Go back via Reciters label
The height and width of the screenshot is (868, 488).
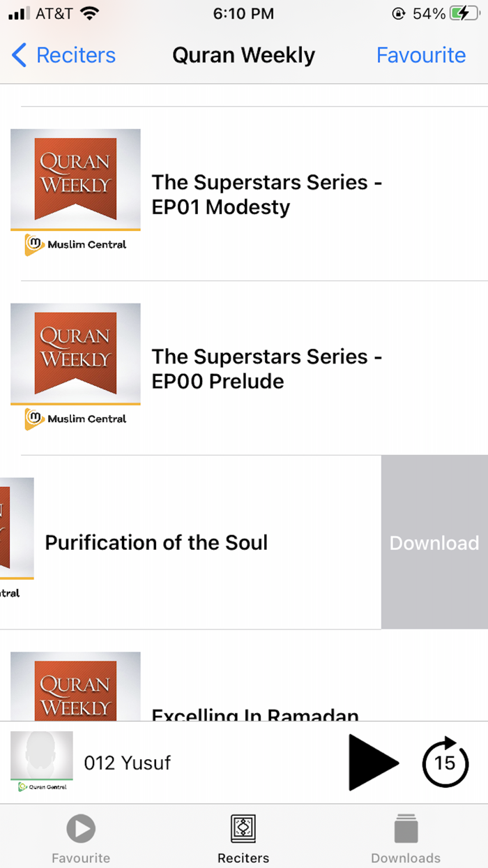(x=76, y=55)
